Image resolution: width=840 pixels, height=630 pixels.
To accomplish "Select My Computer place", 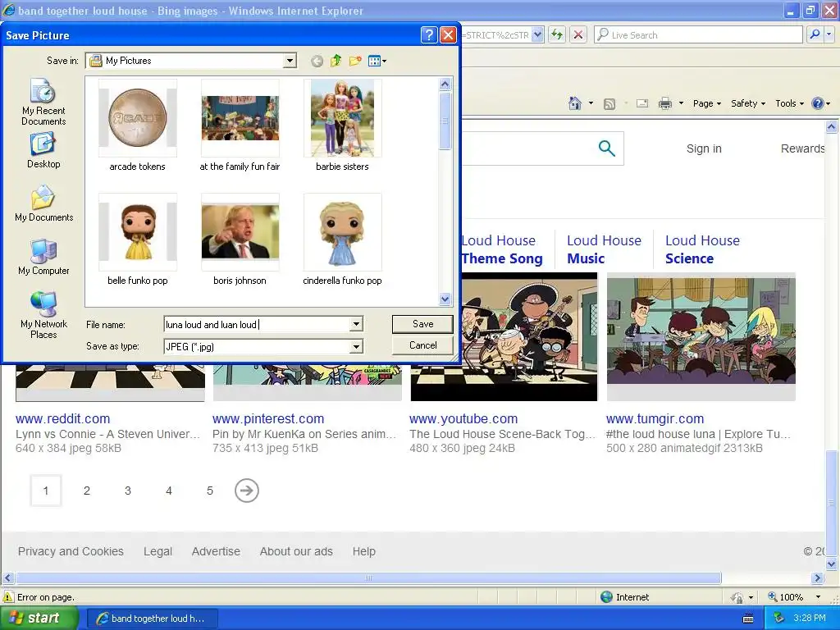I will coord(43,257).
